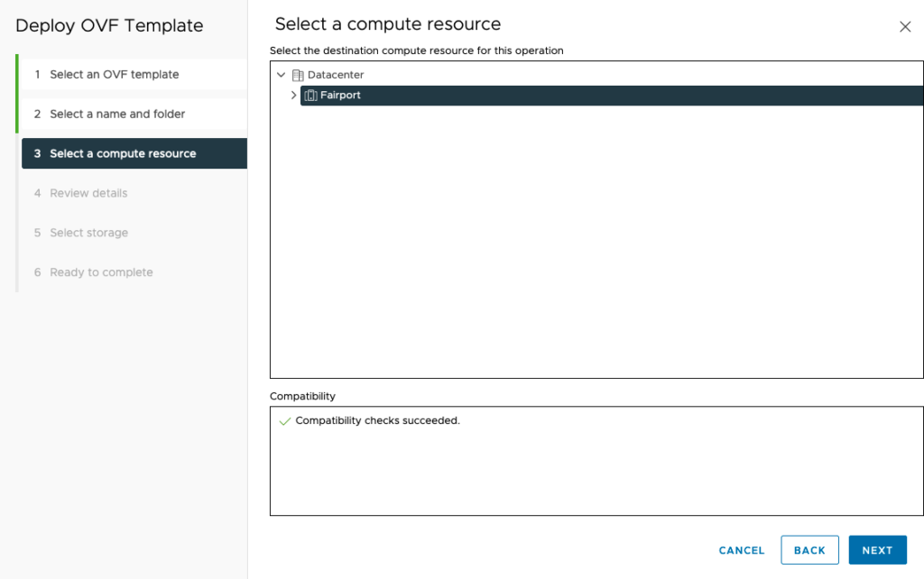Screen dimensions: 924x579
Task: Select the Fairport label in the tree
Action: click(340, 96)
